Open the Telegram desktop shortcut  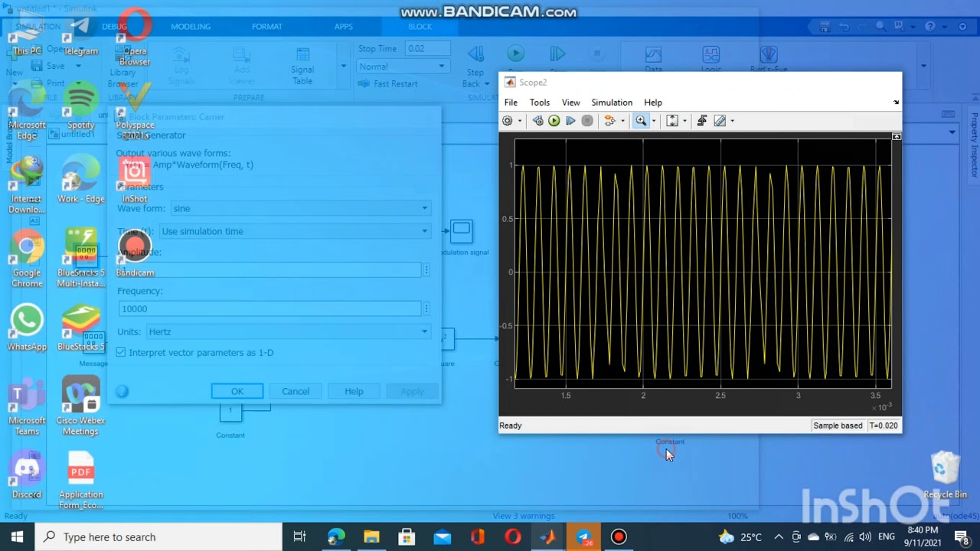click(x=80, y=34)
